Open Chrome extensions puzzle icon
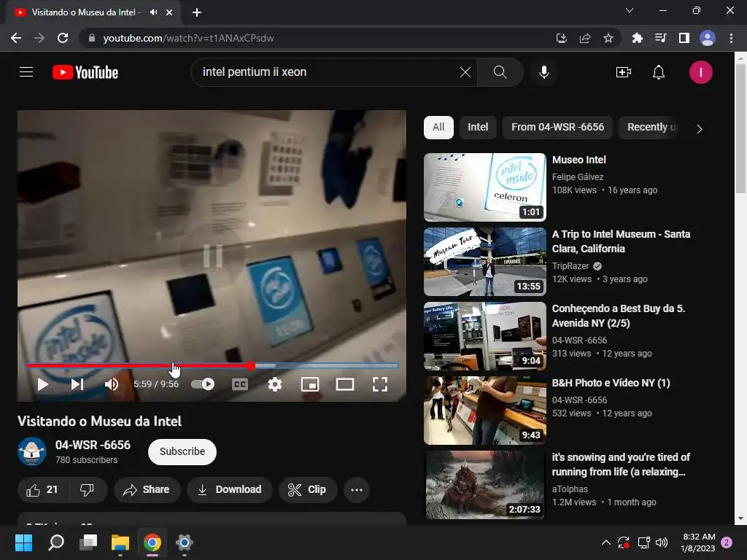 point(637,38)
